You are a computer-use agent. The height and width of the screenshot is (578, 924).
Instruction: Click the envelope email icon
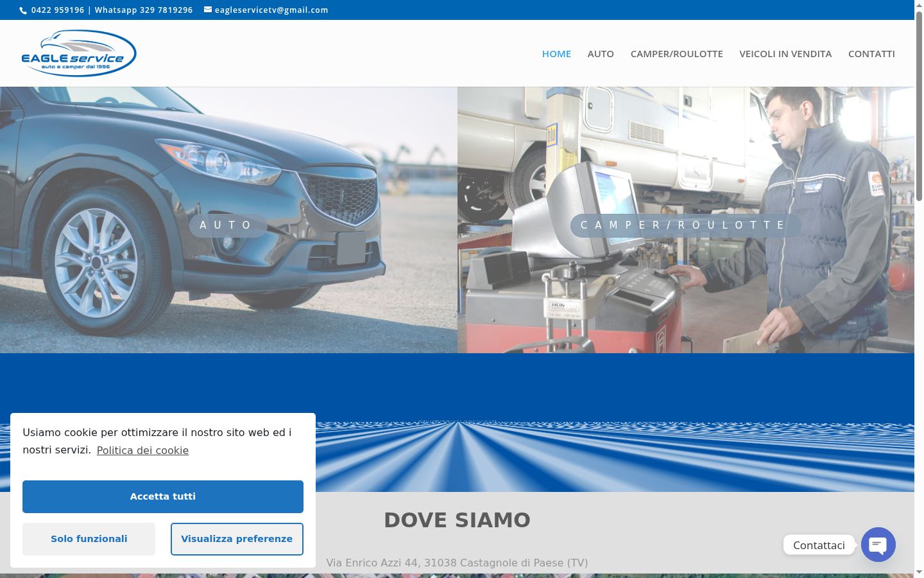click(208, 10)
